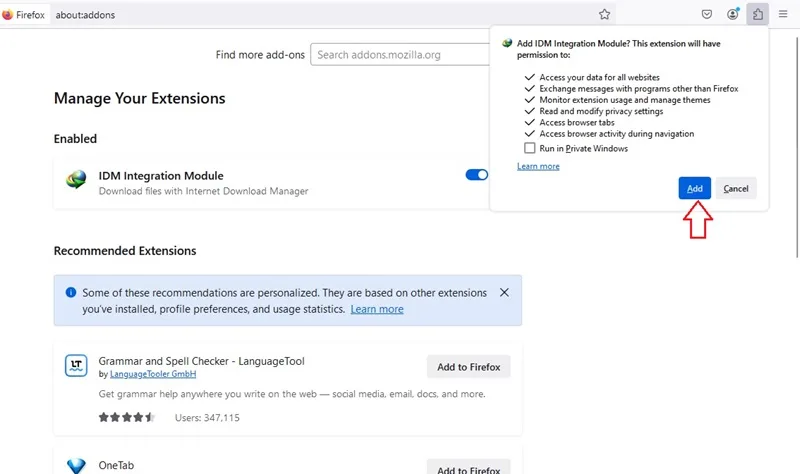Viewport: 800px width, 474px height.
Task: Click the LanguageTool extension icon
Action: pos(76,366)
